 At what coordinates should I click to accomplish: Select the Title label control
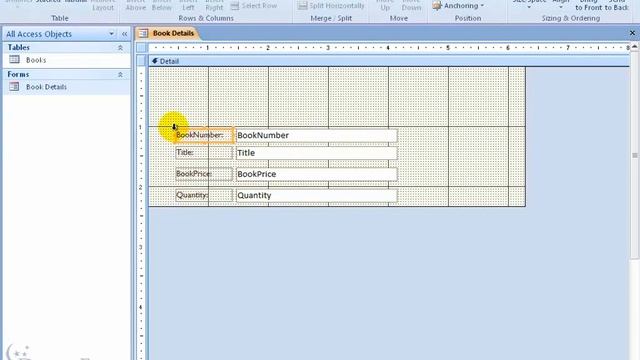tap(204, 153)
